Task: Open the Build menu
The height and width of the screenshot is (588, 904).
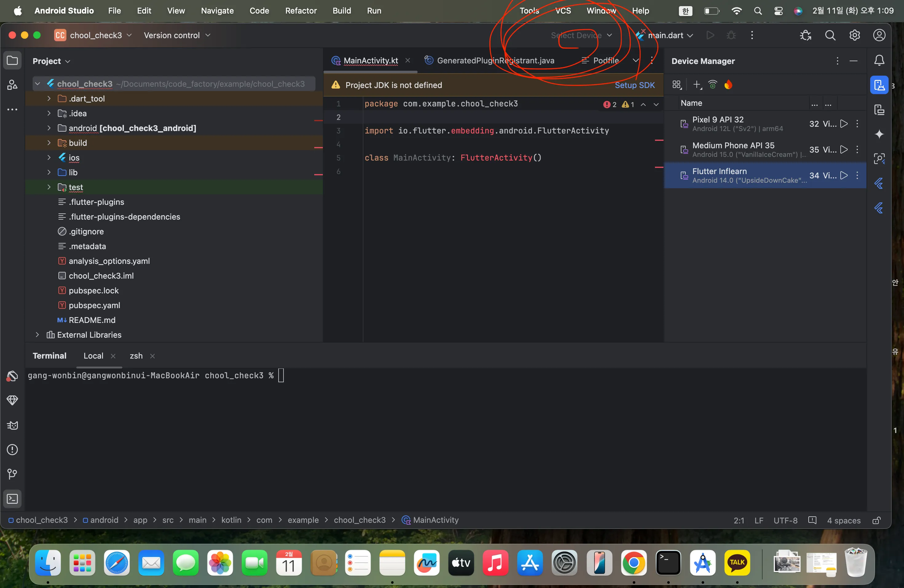Action: tap(342, 11)
